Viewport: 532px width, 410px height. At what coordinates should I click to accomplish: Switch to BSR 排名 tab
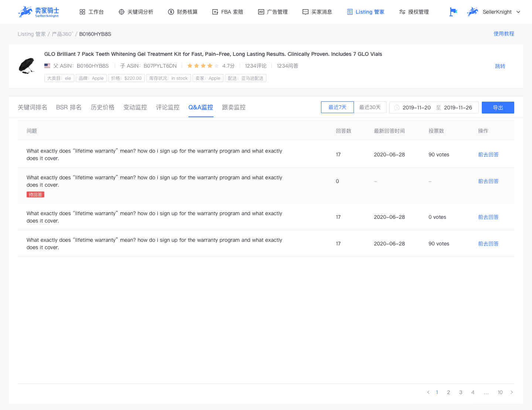click(69, 107)
